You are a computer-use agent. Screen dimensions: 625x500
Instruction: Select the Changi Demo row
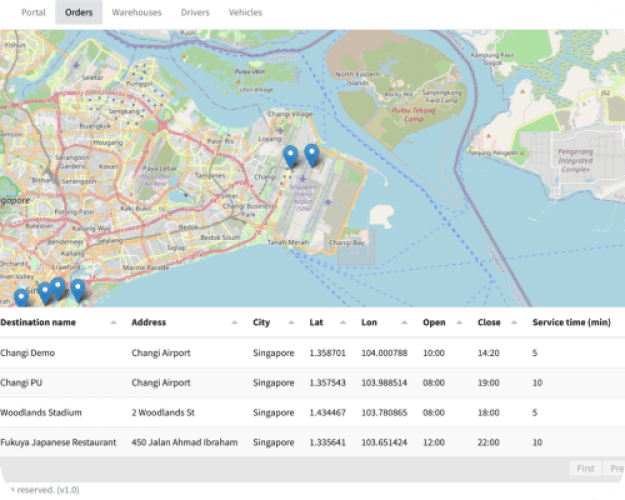(x=312, y=353)
